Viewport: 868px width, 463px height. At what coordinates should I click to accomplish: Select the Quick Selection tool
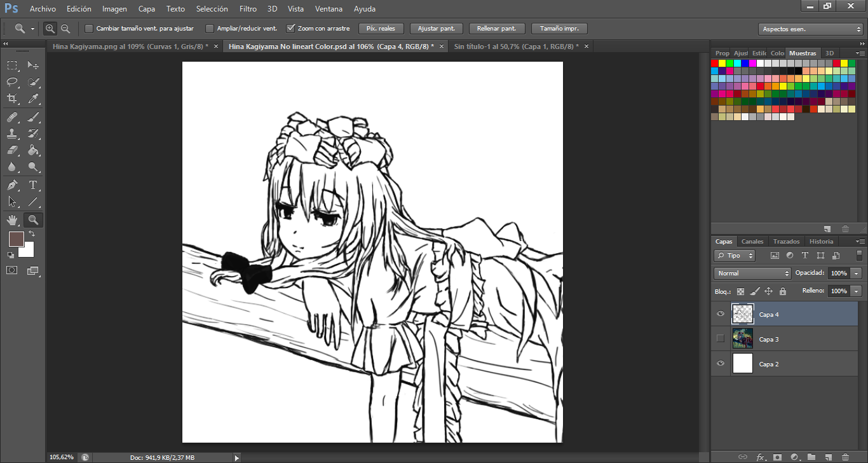pos(33,82)
